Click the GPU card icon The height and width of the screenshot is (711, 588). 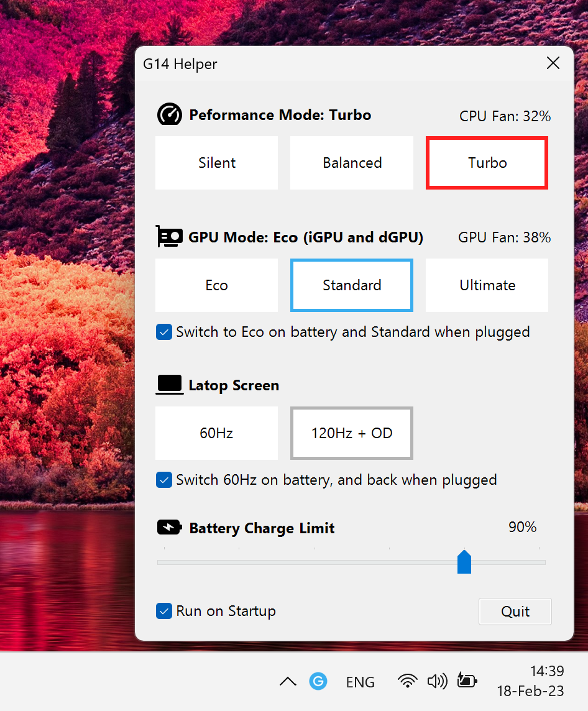169,237
